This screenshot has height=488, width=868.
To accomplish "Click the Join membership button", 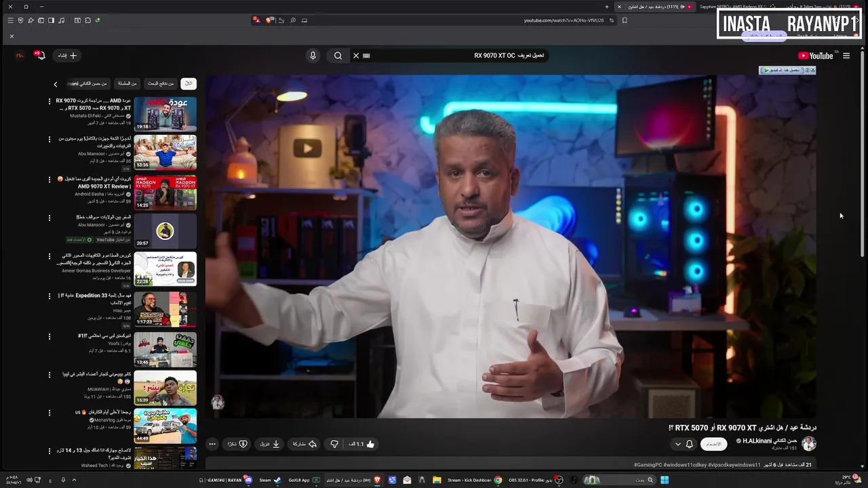I will tap(713, 444).
